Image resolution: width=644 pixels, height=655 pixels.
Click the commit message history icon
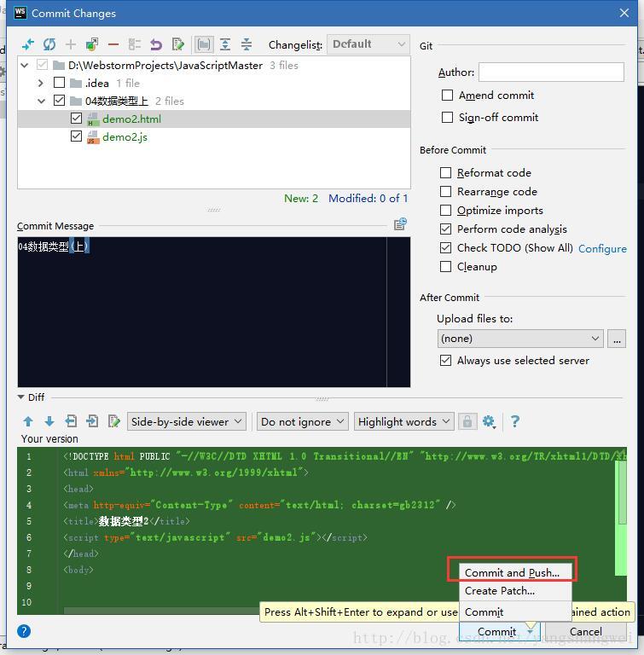point(400,224)
